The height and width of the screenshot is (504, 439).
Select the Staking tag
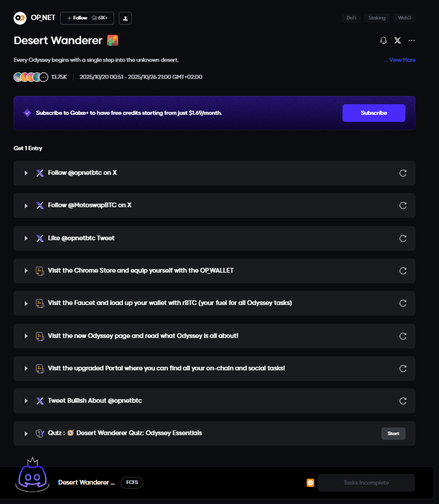377,18
